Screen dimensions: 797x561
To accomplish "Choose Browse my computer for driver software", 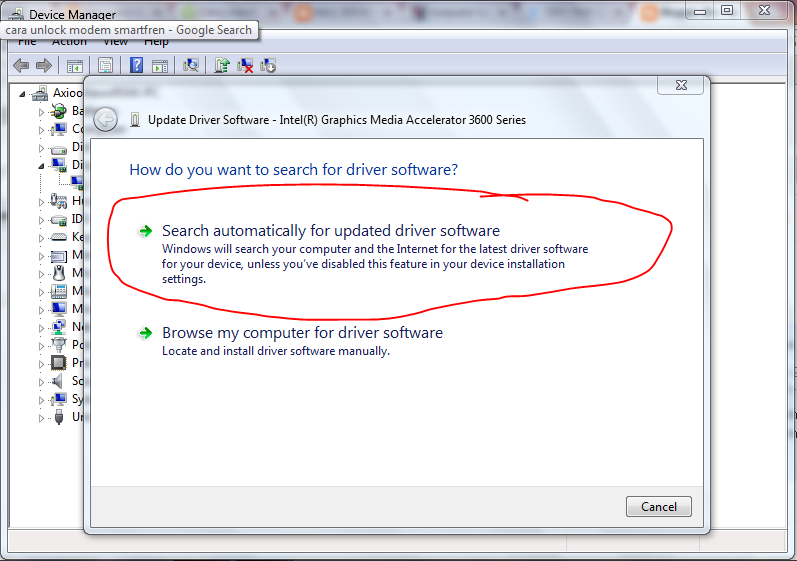I will click(302, 333).
